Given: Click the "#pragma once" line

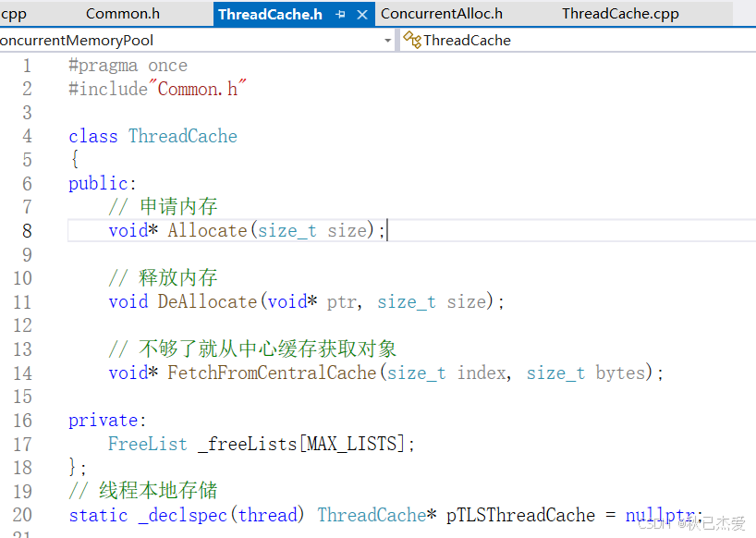Looking at the screenshot, I should (x=128, y=65).
